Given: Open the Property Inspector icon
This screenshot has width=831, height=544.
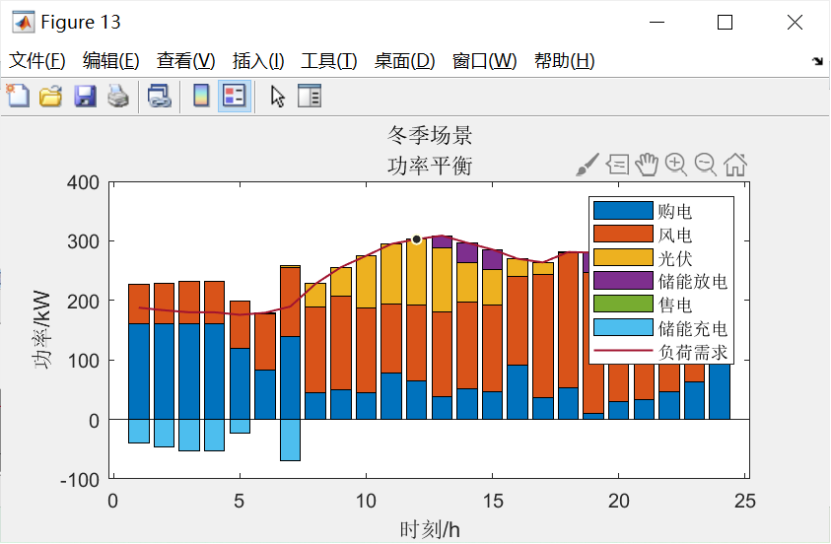Looking at the screenshot, I should [310, 96].
